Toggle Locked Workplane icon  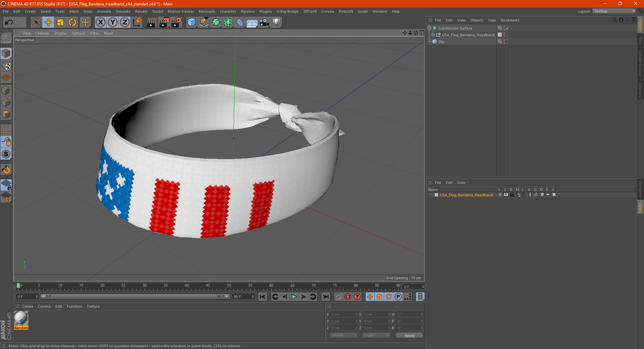(6, 185)
